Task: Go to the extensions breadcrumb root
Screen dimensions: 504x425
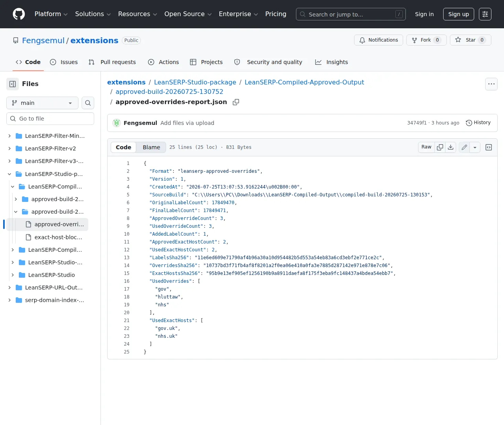Action: (126, 82)
